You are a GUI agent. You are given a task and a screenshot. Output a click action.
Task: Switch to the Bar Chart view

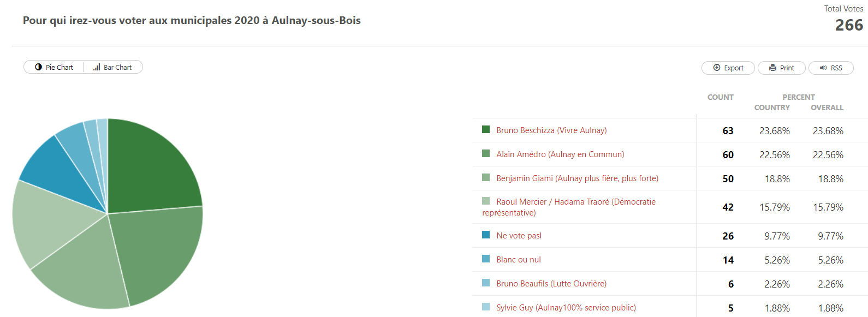tap(112, 67)
